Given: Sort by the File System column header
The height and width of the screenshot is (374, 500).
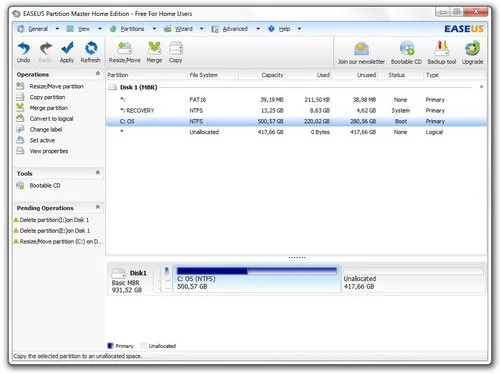Looking at the screenshot, I should [x=204, y=75].
